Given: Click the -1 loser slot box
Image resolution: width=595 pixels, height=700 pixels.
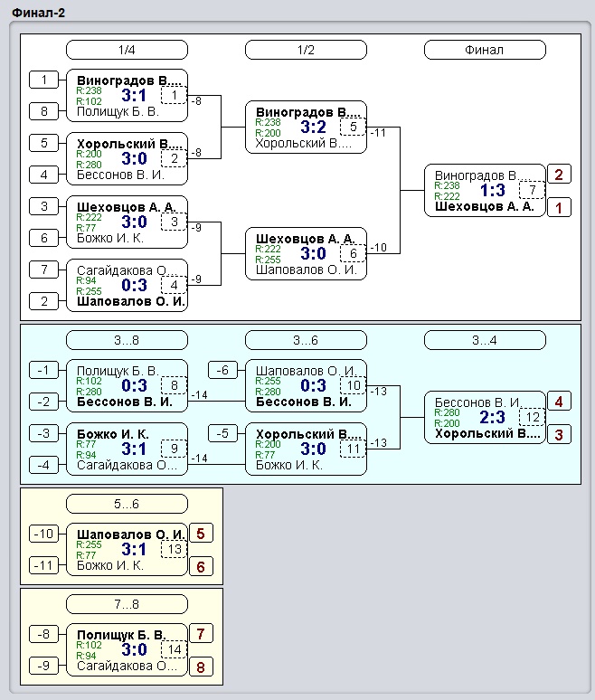Looking at the screenshot, I should [x=43, y=371].
